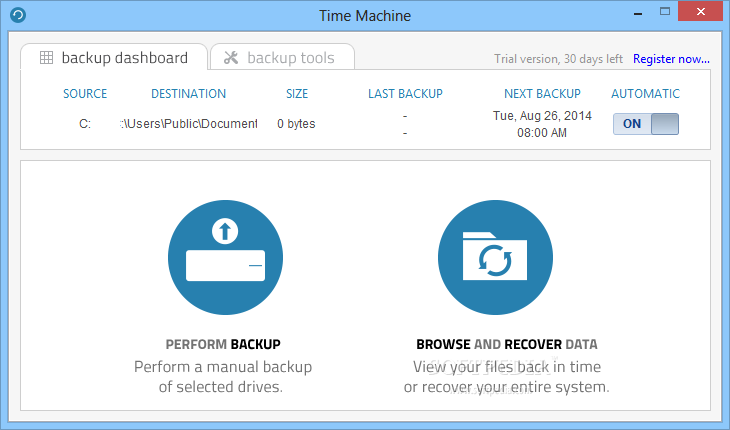
Task: Click the Users\Public\Documents destination path
Action: pyautogui.click(x=189, y=124)
